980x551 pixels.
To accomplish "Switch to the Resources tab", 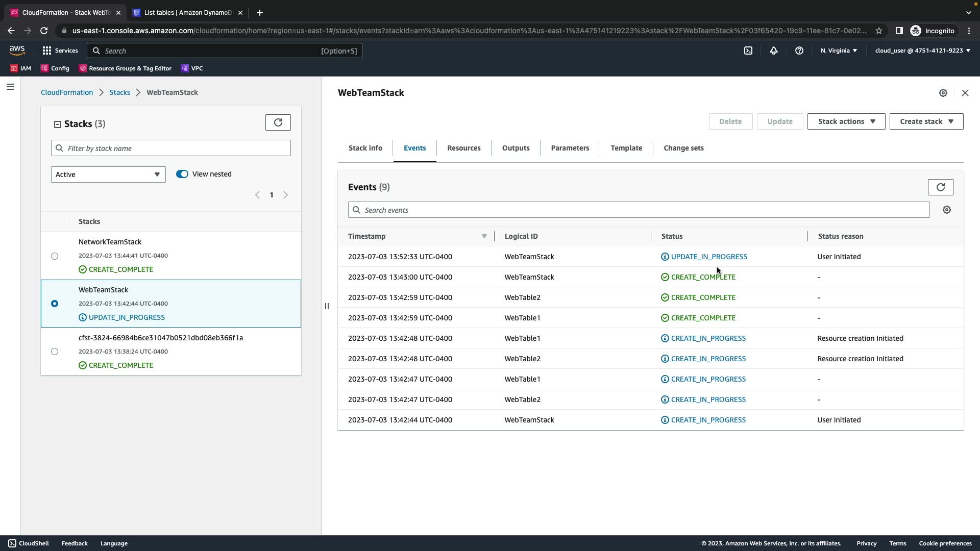I will [463, 148].
